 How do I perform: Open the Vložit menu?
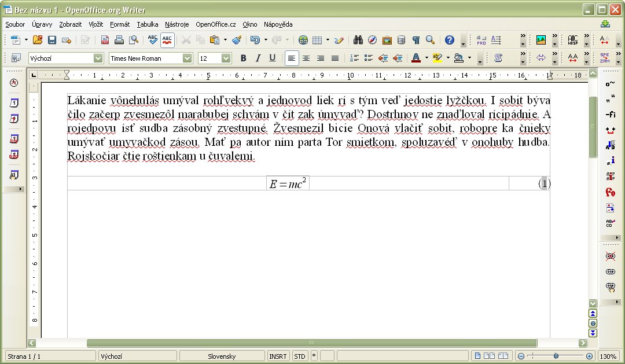point(95,24)
